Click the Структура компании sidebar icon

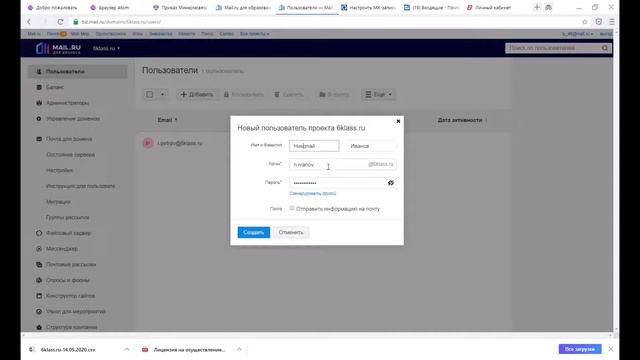tap(39, 327)
